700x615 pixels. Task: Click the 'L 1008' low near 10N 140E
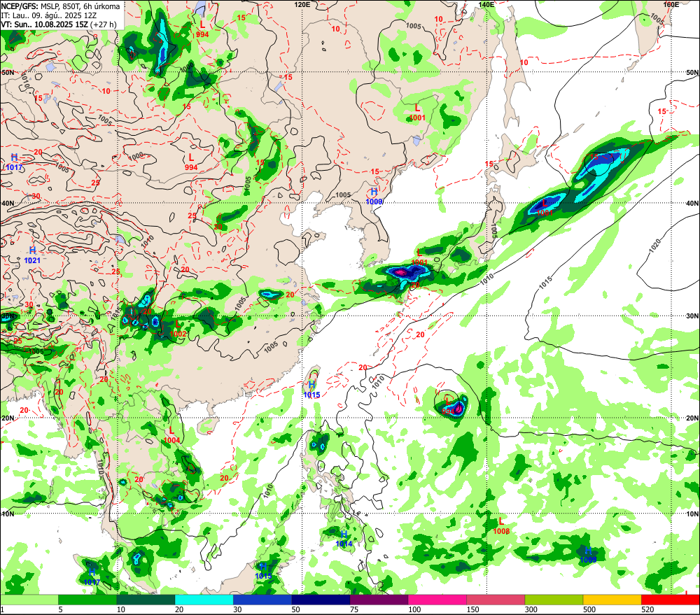click(x=501, y=525)
